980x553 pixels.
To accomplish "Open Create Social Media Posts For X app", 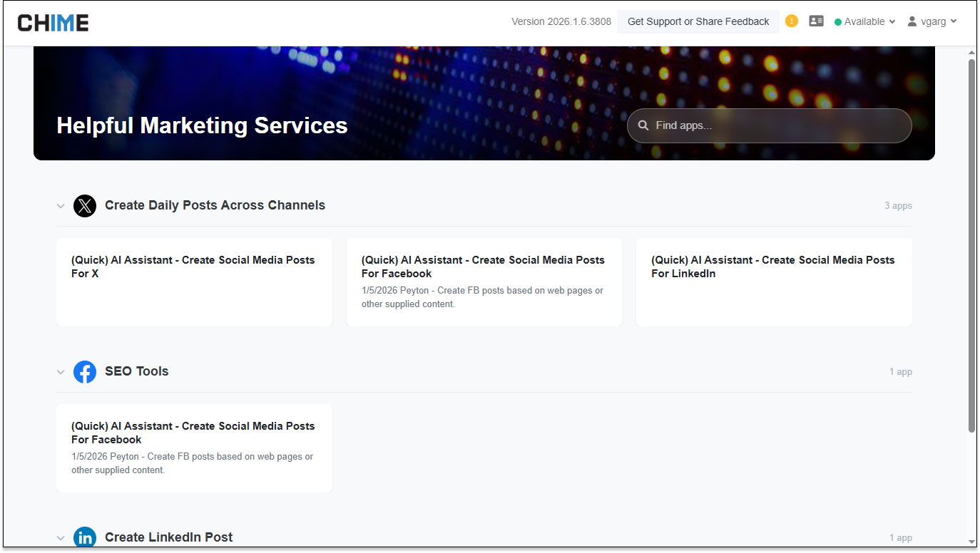I will click(x=194, y=282).
